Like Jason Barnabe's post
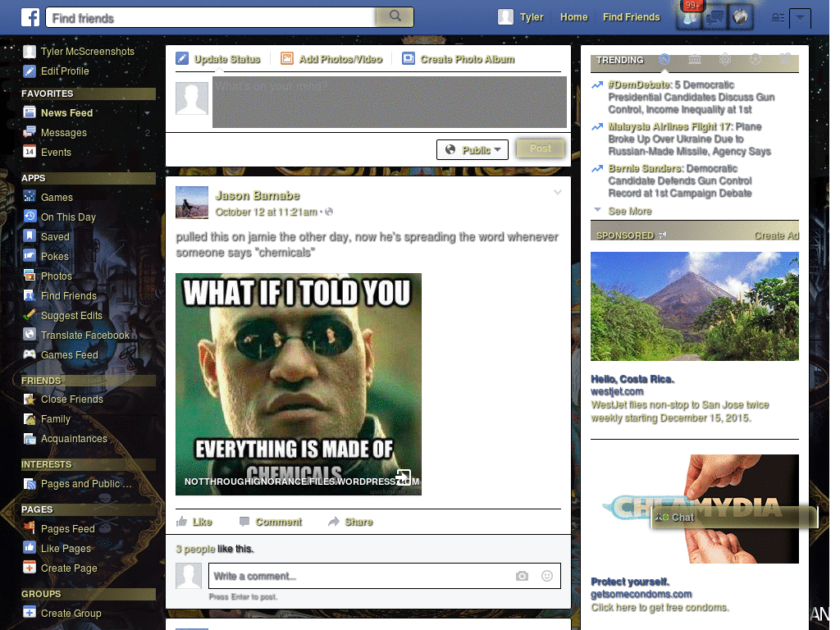Screen dimensions: 840x630 coord(194,522)
